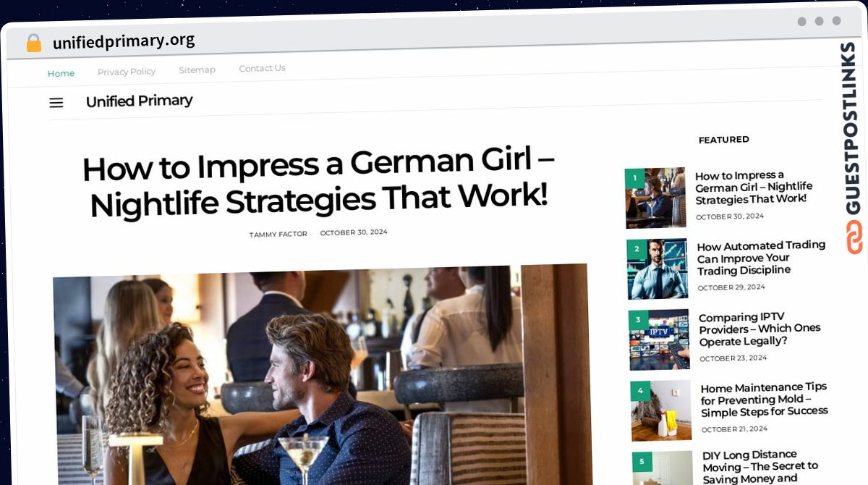Click the October 23, 2024 sidebar date
868x485 pixels.
(733, 358)
